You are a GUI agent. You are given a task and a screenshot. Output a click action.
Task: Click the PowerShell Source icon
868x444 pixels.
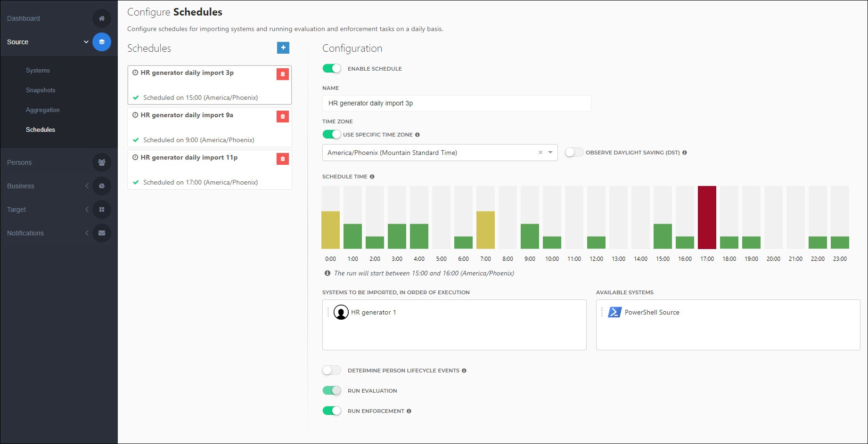coord(614,312)
